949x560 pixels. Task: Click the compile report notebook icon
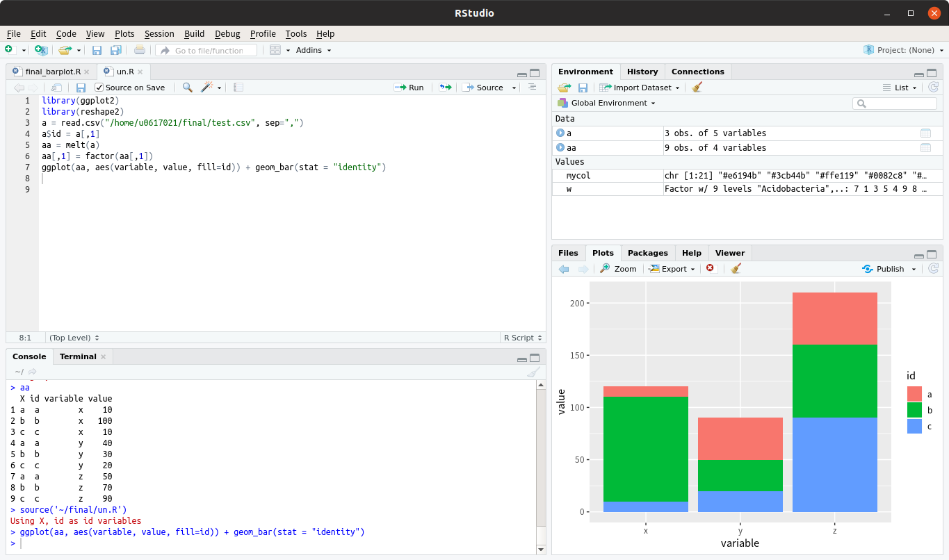238,88
